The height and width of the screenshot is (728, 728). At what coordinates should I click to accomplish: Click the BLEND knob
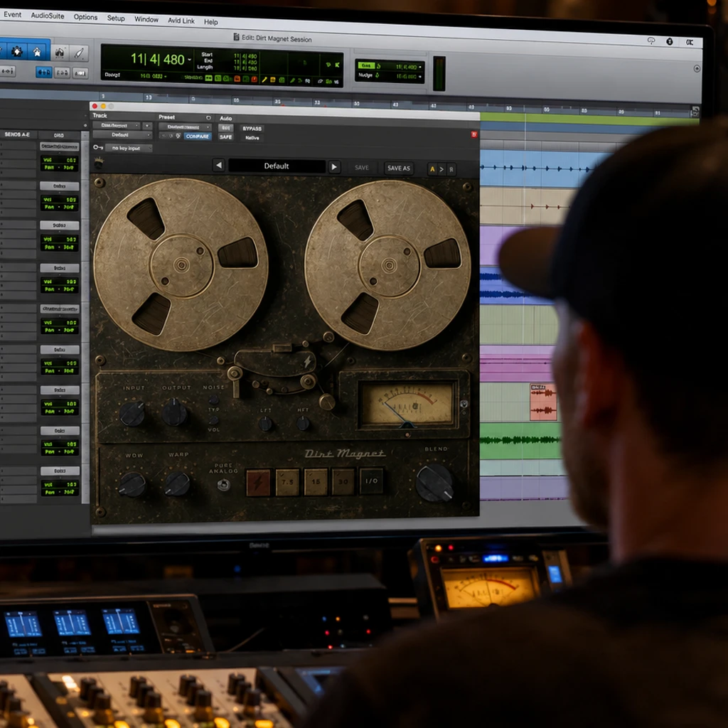[435, 483]
